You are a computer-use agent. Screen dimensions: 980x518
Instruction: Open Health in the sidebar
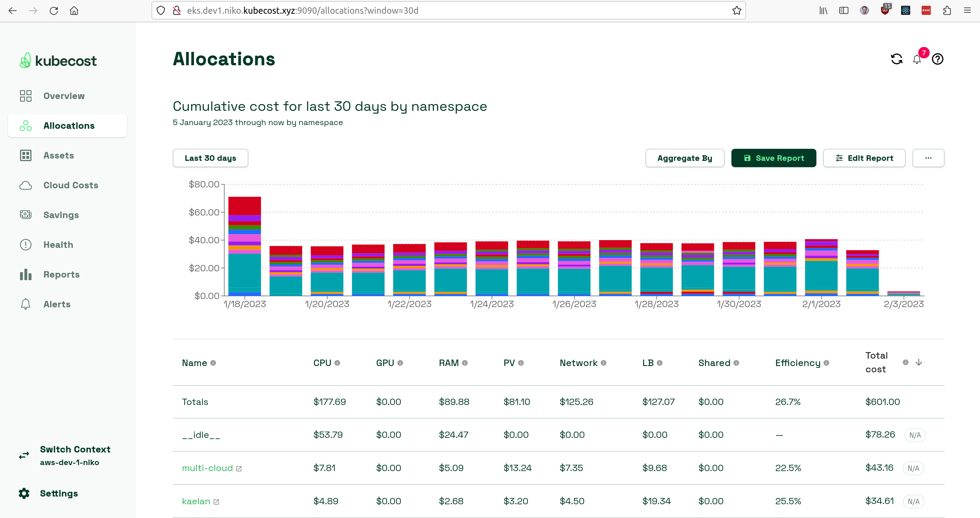coord(67,245)
